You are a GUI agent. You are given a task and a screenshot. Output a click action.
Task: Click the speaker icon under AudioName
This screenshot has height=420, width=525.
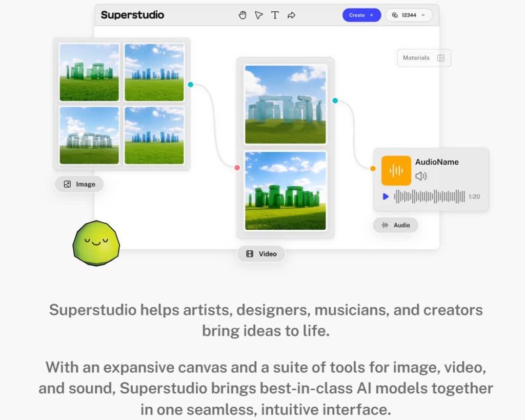point(420,176)
